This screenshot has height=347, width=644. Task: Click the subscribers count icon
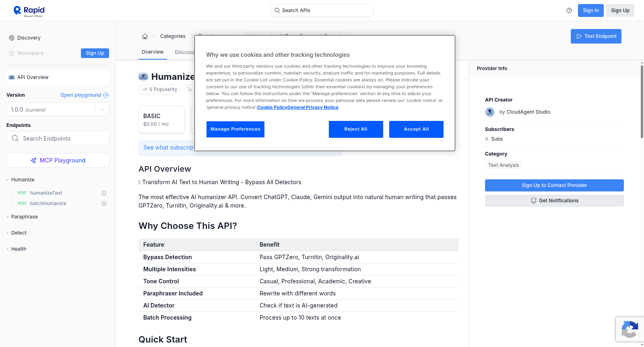click(487, 139)
